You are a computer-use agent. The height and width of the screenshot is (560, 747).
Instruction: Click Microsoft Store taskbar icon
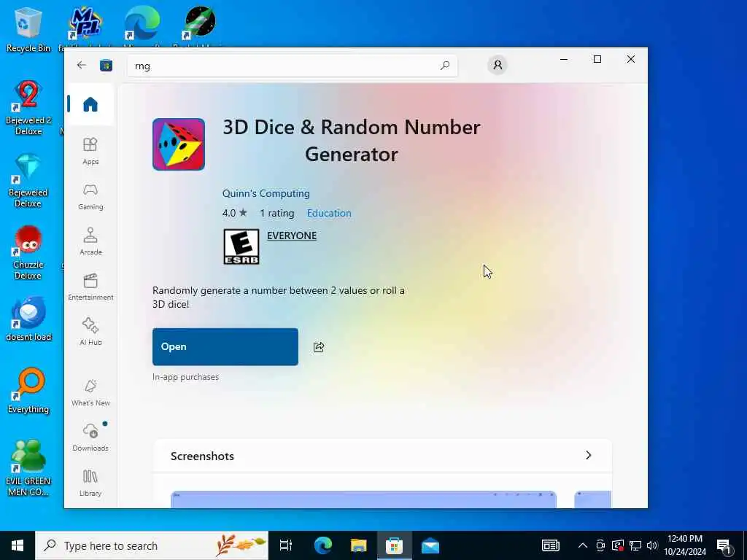[x=394, y=545]
